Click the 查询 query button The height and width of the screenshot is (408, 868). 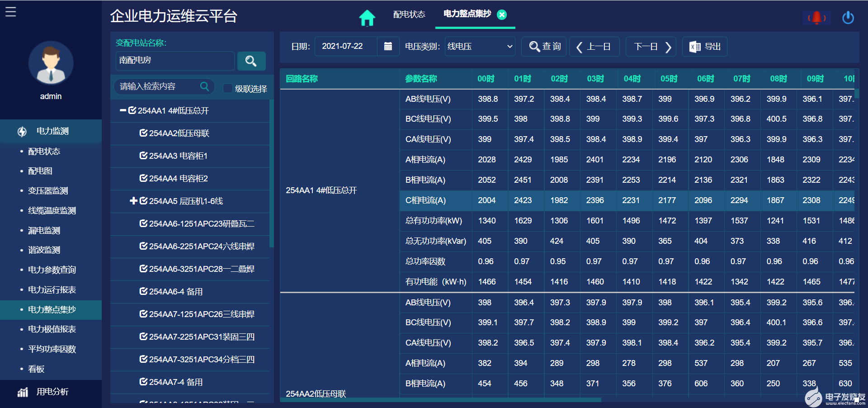544,46
